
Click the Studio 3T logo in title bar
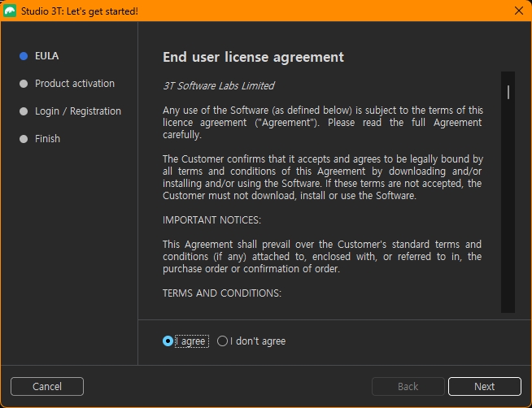coord(10,11)
